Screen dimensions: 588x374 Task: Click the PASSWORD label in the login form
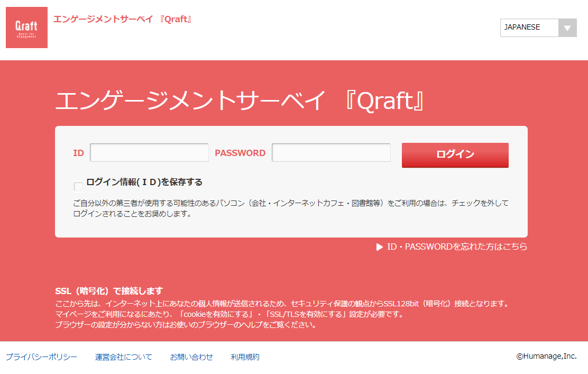(240, 153)
